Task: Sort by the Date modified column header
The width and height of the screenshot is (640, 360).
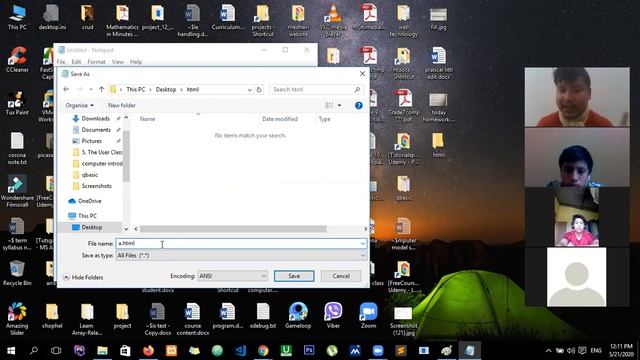Action: coord(280,119)
